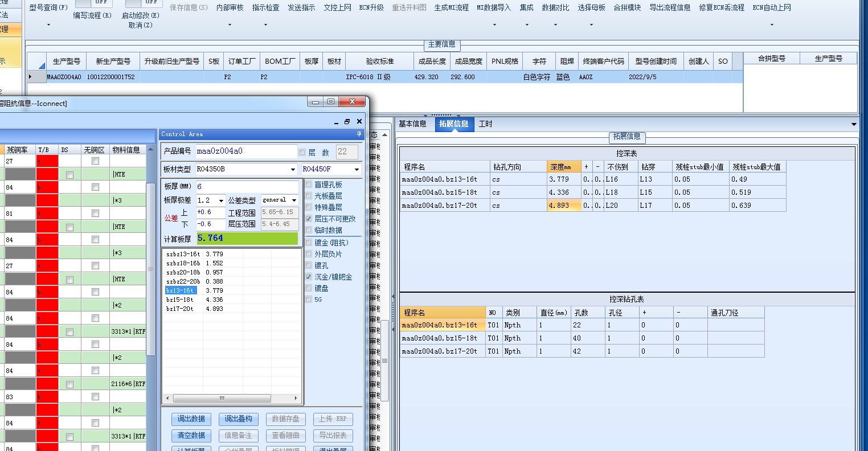The height and width of the screenshot is (451, 868).
Task: Click 合拼模块 in toolbar
Action: coord(627,8)
